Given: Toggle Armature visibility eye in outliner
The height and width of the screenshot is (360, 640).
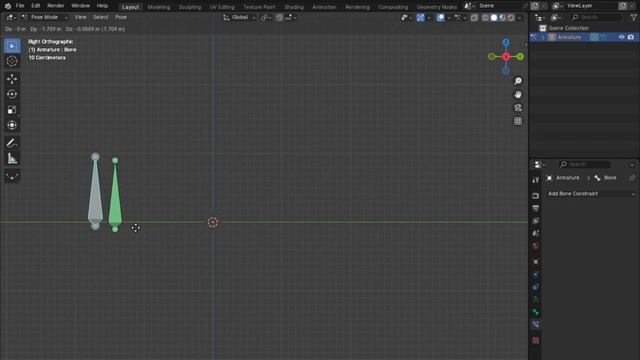Looking at the screenshot, I should tap(621, 37).
